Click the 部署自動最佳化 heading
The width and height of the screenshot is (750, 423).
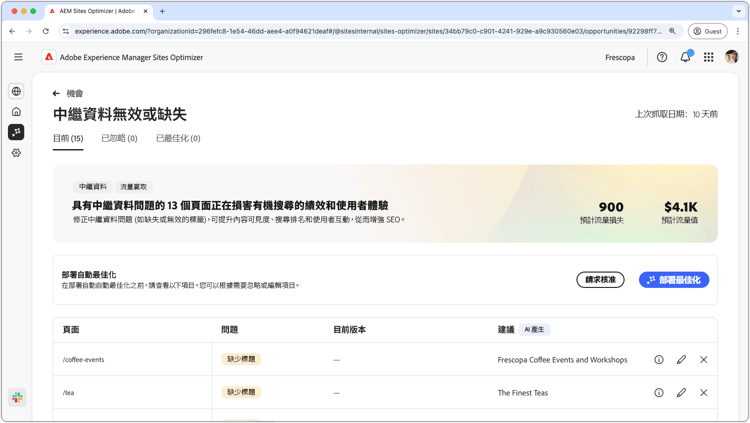(x=89, y=275)
